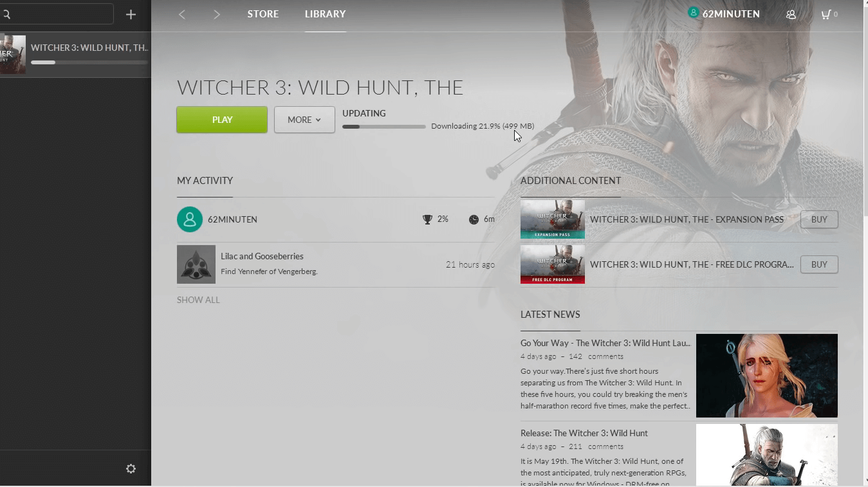Expand the MORE dropdown button

[x=304, y=120]
